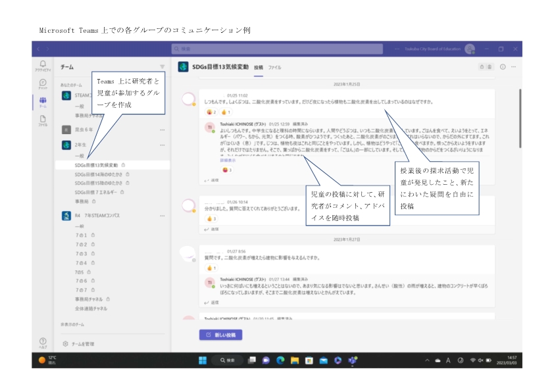Screen dimensions: 554x392
Task: Show hidden icons with the tray chevron
Action: [x=427, y=360]
